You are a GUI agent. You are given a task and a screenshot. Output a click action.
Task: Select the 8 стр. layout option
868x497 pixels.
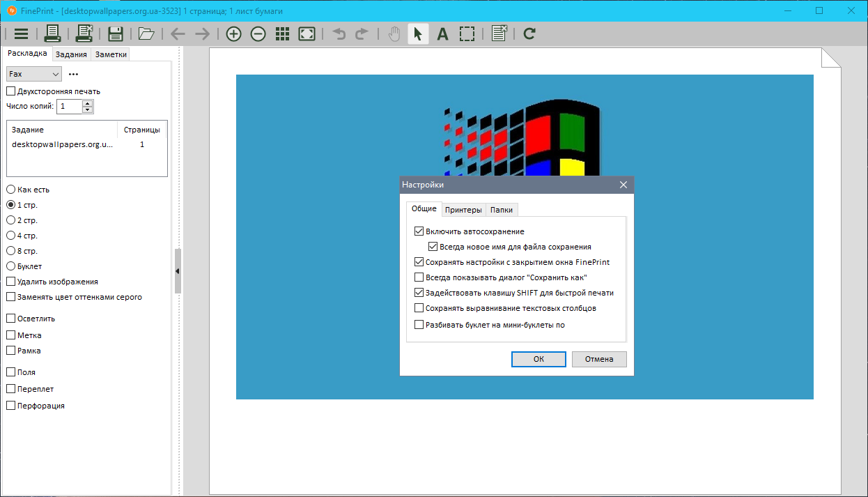point(22,251)
